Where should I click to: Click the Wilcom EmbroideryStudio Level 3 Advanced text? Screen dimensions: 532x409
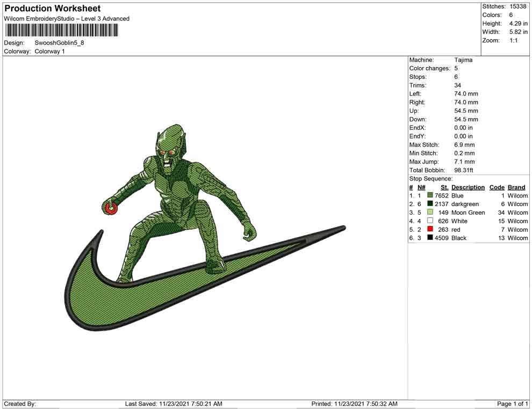pos(67,19)
